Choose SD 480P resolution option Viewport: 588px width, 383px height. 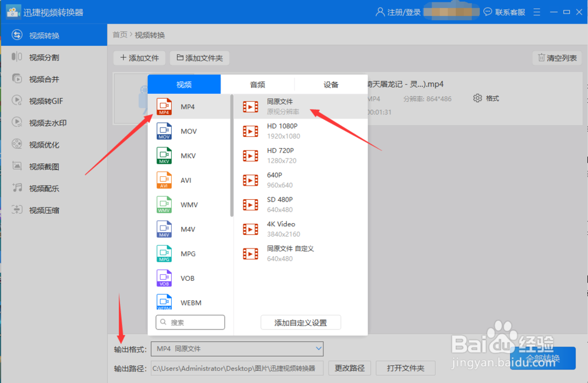pyautogui.click(x=300, y=204)
